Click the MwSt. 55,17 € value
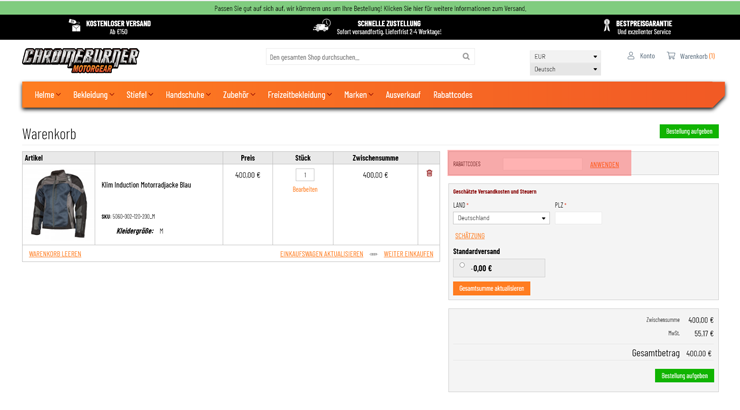This screenshot has height=410, width=740. tap(704, 334)
